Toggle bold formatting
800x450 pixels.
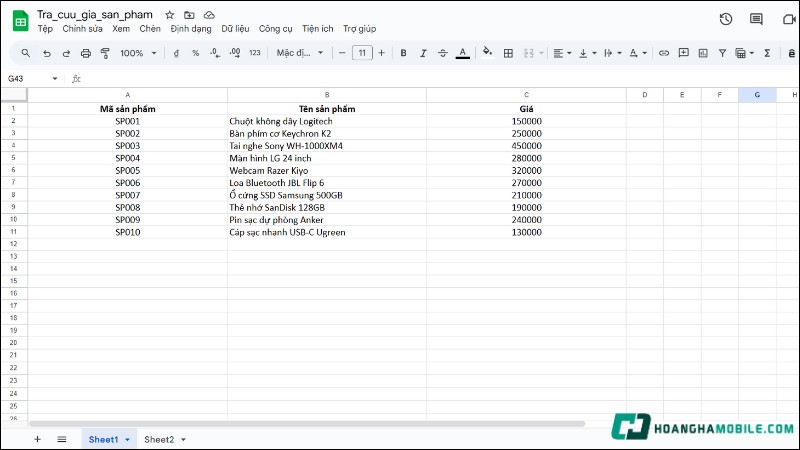point(403,53)
